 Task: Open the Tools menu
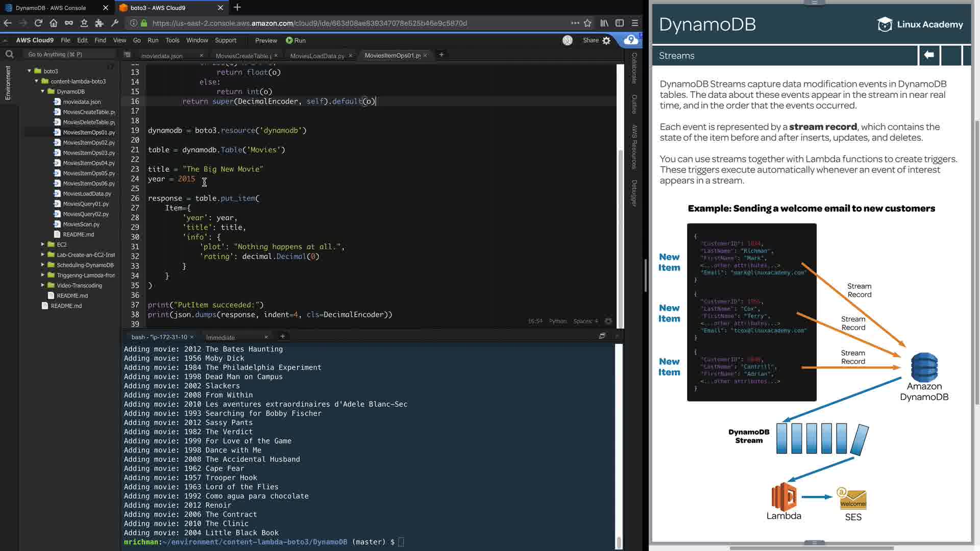click(172, 40)
